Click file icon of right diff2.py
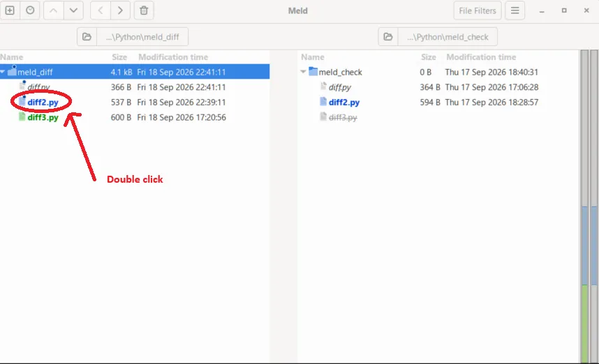This screenshot has width=599, height=364. tap(323, 102)
